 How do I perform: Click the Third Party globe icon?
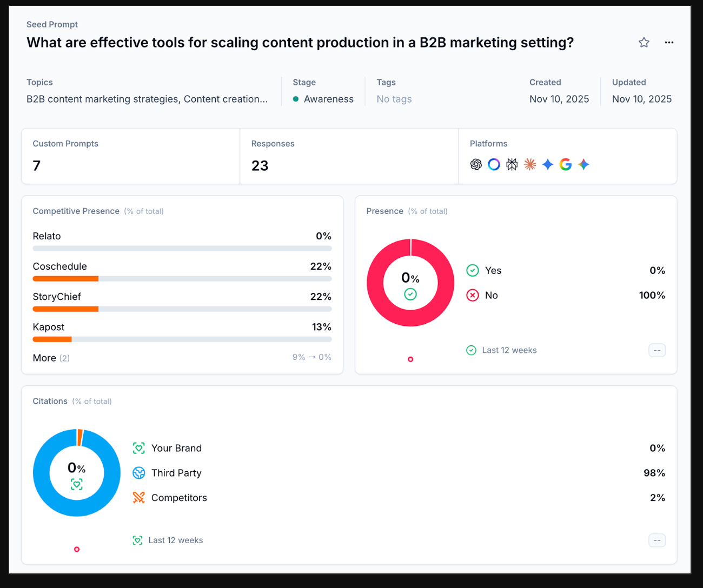pyautogui.click(x=139, y=473)
